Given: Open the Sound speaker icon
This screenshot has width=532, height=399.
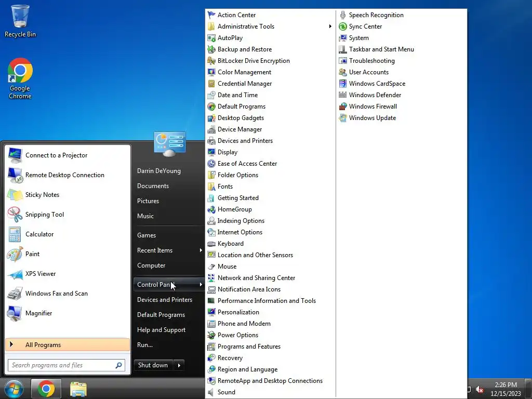Looking at the screenshot, I should click(x=211, y=392).
